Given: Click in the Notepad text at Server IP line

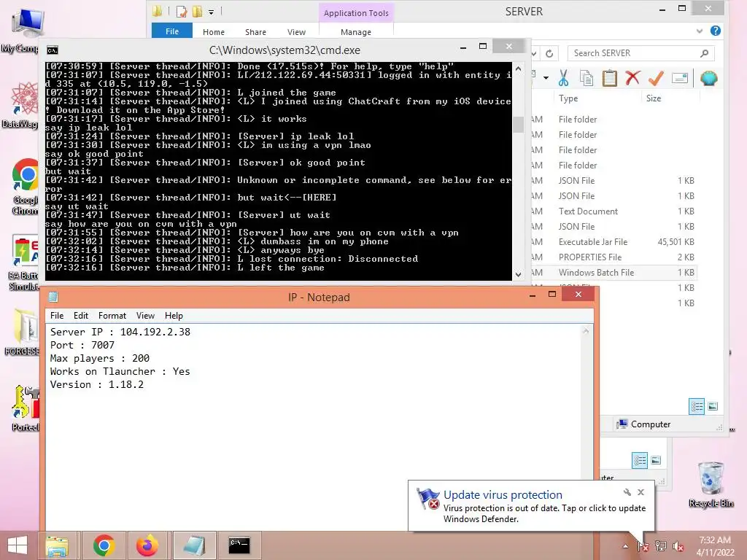Looking at the screenshot, I should pos(120,332).
